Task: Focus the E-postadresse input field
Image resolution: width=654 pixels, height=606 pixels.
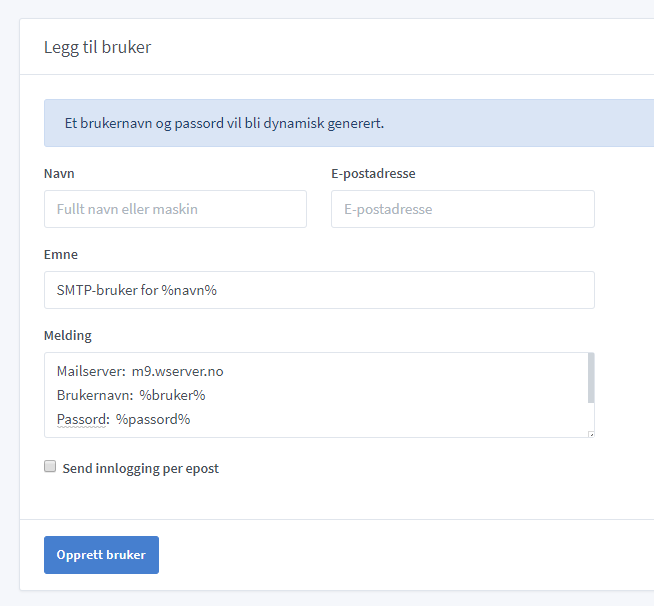Action: point(462,209)
